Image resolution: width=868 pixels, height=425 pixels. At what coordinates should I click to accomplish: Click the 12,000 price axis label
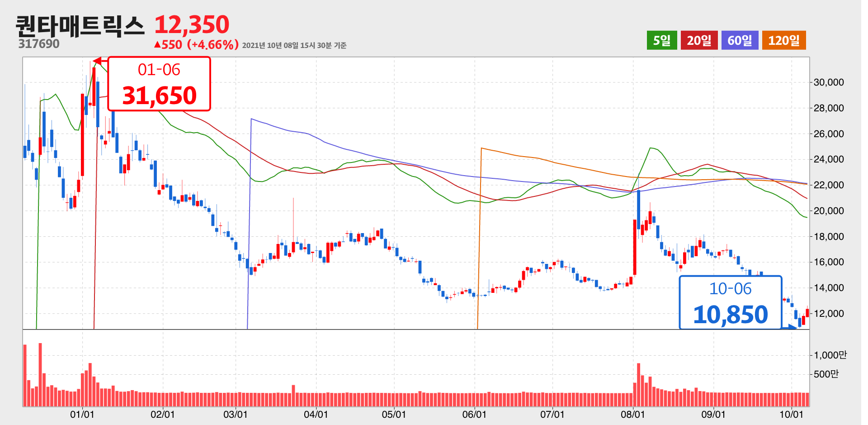[x=829, y=314]
